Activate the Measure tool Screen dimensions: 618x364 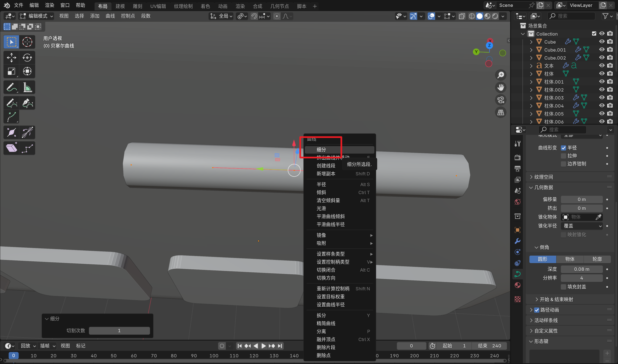click(x=27, y=87)
